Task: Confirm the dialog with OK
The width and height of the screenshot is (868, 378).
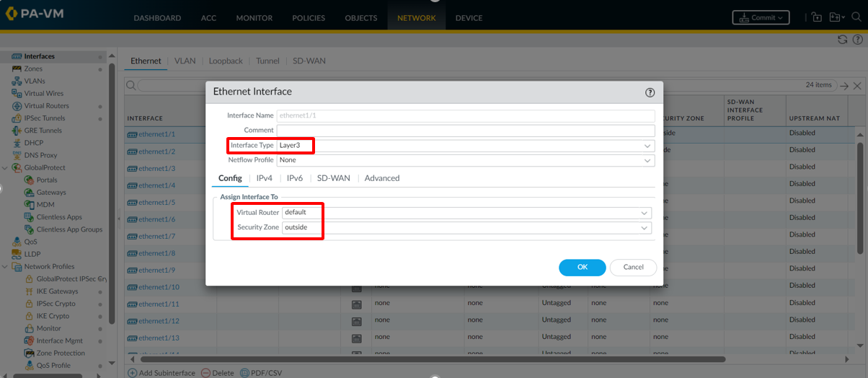Action: pos(582,268)
